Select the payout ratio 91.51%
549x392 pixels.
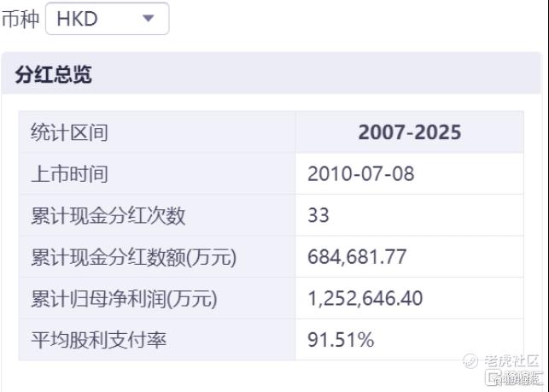coord(341,340)
